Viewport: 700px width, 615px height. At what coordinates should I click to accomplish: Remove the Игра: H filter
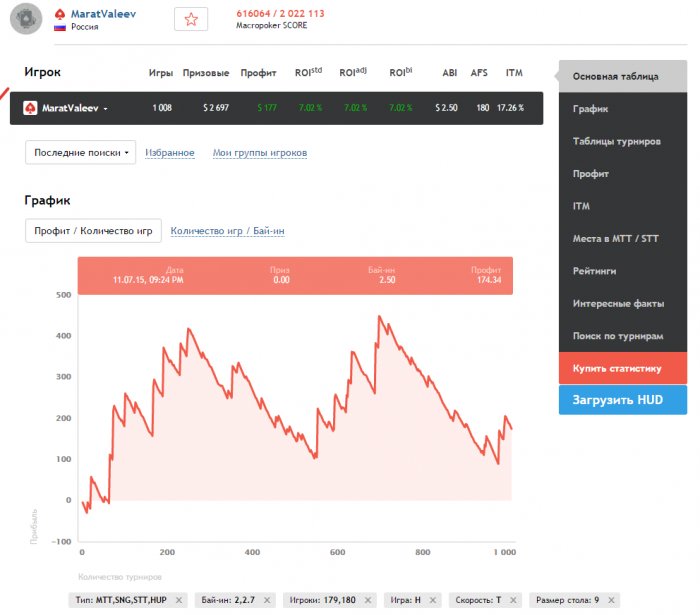[433, 600]
